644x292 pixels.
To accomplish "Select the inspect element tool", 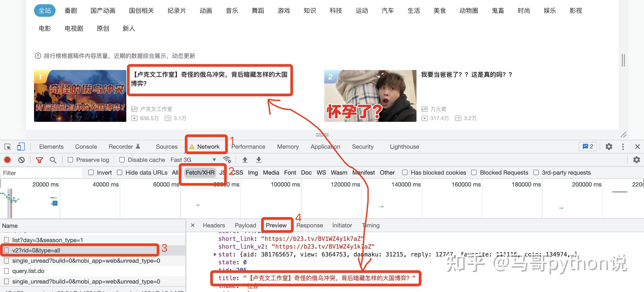I will pyautogui.click(x=8, y=147).
